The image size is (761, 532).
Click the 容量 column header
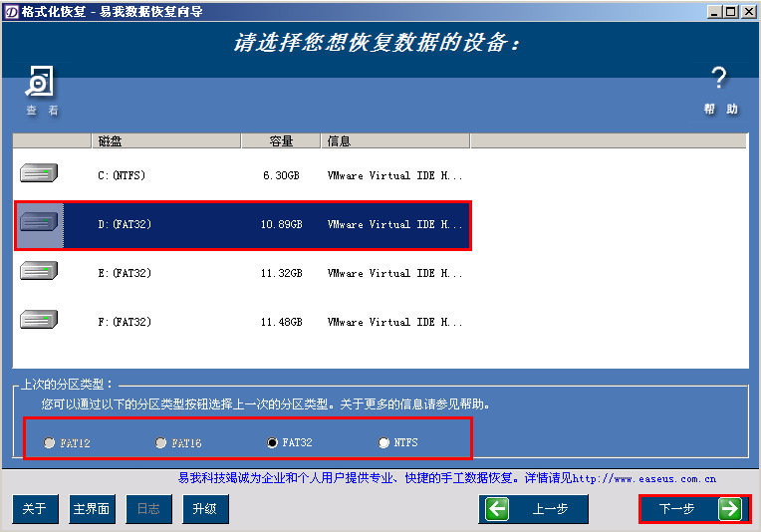281,140
